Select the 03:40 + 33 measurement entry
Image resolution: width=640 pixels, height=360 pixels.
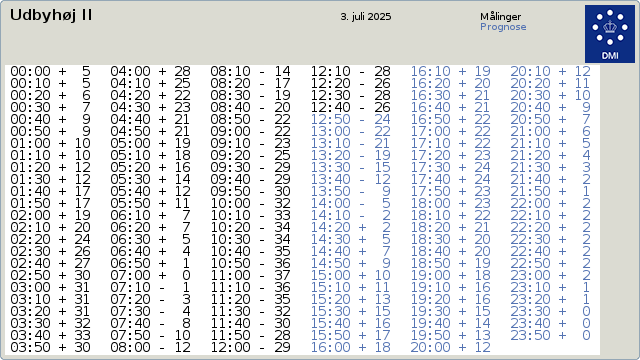50,335
